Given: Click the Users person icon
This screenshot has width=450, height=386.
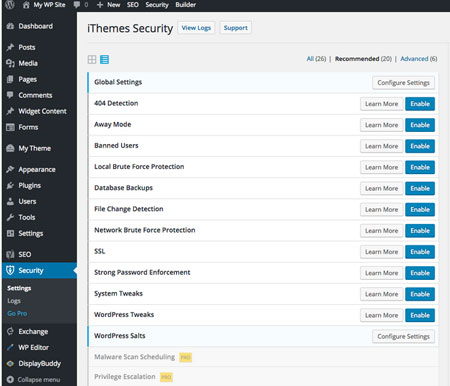Looking at the screenshot, I should click(10, 201).
